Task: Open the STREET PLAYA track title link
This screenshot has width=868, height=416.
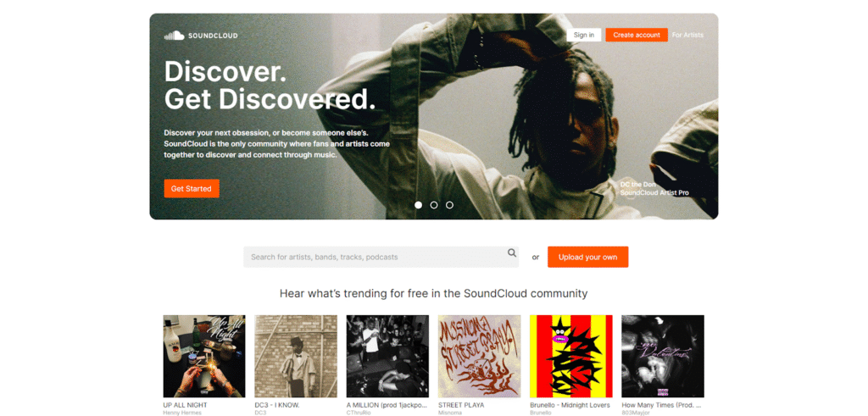Action: (x=461, y=405)
